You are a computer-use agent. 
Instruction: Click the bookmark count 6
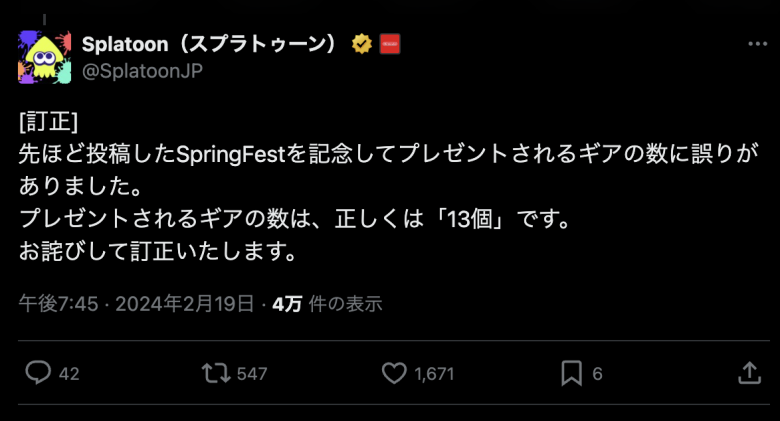point(597,374)
